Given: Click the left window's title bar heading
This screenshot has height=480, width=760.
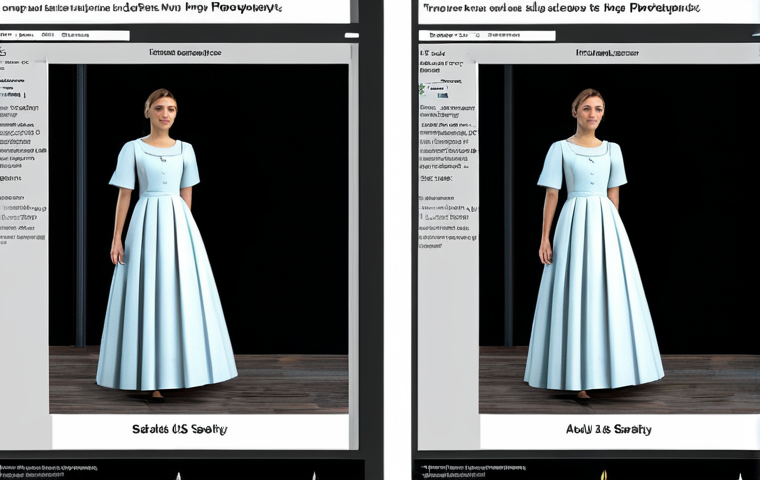Looking at the screenshot, I should click(x=175, y=8).
